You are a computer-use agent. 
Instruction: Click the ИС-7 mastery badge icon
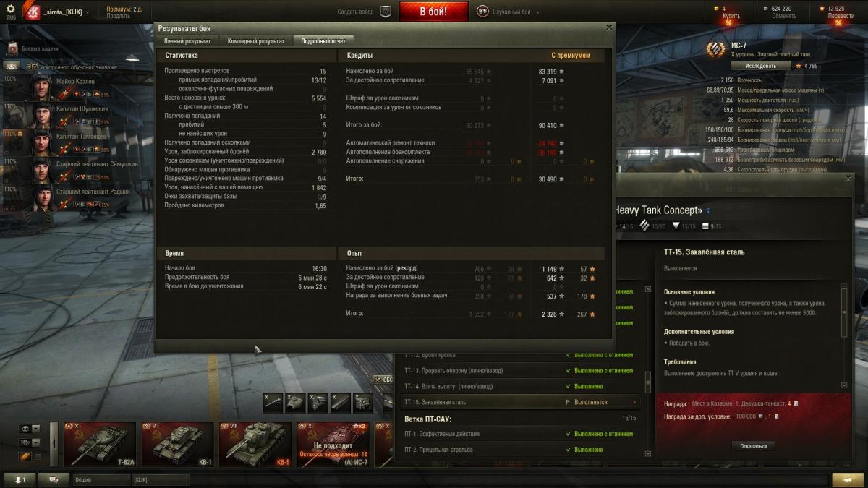pyautogui.click(x=716, y=49)
